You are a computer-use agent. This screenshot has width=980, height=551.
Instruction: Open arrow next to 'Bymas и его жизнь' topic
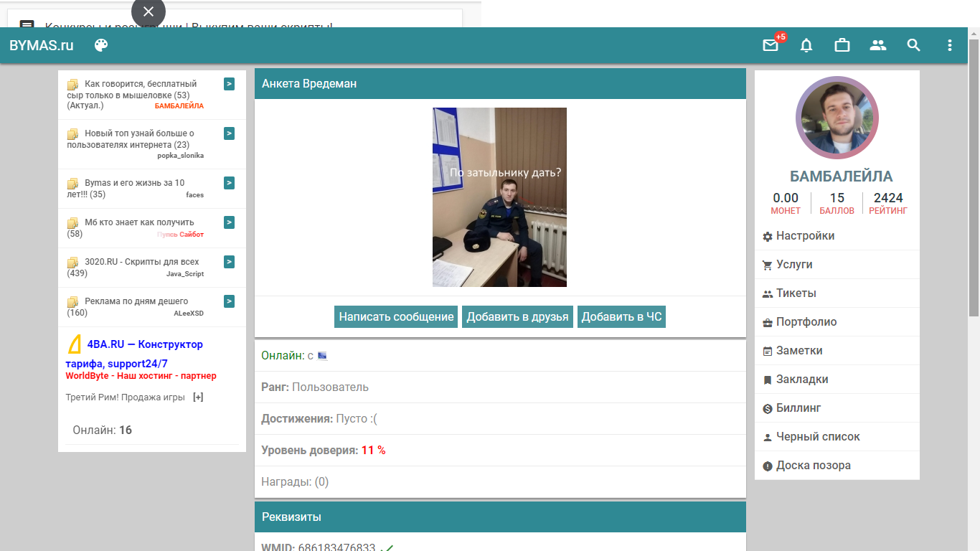click(x=229, y=183)
